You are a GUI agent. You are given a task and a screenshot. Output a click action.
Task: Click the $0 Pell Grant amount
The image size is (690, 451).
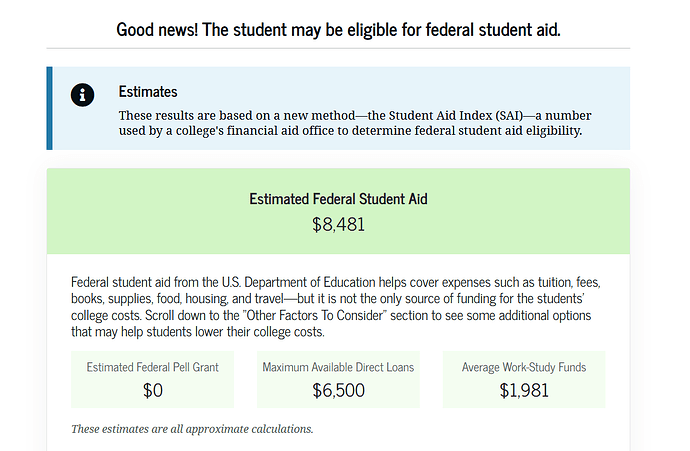click(153, 390)
